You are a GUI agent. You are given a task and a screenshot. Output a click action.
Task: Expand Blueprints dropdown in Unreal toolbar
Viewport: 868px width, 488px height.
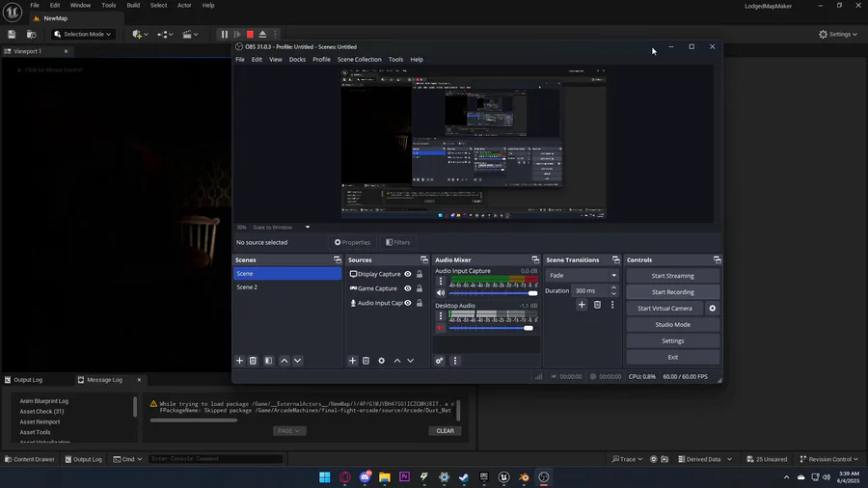[165, 35]
